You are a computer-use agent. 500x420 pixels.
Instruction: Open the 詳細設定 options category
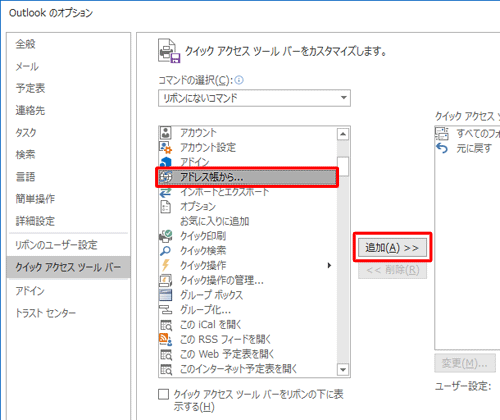pos(35,221)
